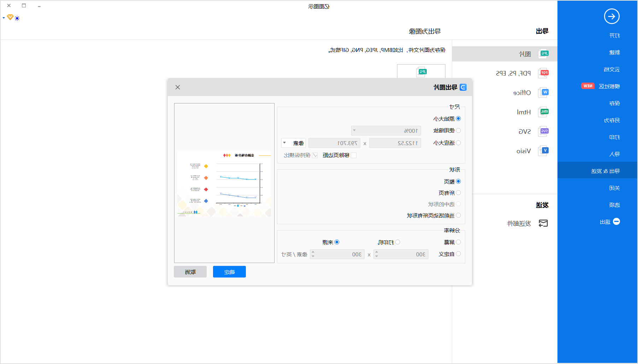Click the JPG icon beside 图片 export type
This screenshot has width=638, height=364.
click(x=543, y=54)
